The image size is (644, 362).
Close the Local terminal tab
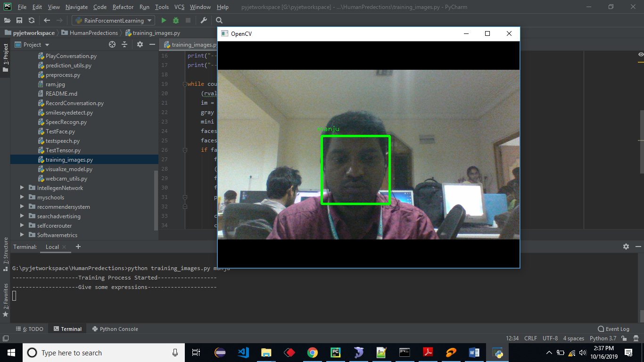[x=64, y=247]
